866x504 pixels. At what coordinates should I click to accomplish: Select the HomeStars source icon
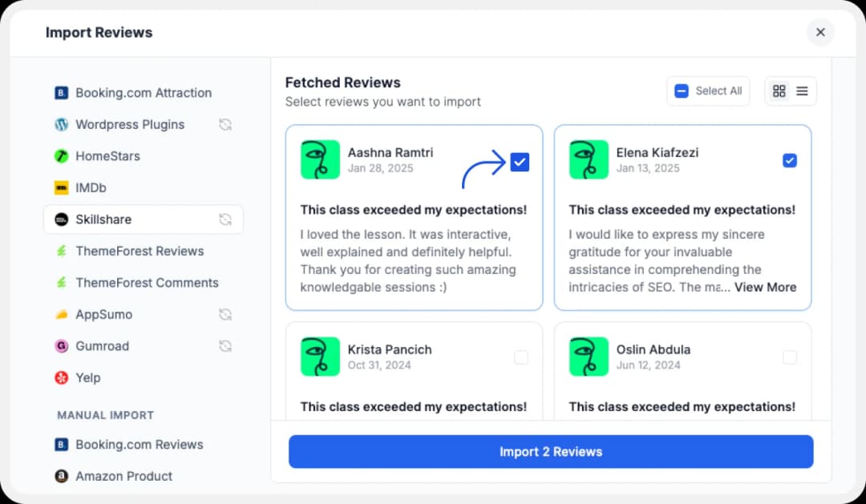(61, 156)
